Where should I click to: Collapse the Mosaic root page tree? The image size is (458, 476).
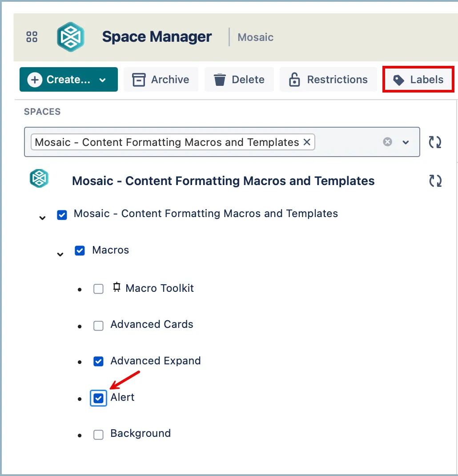coord(43,218)
